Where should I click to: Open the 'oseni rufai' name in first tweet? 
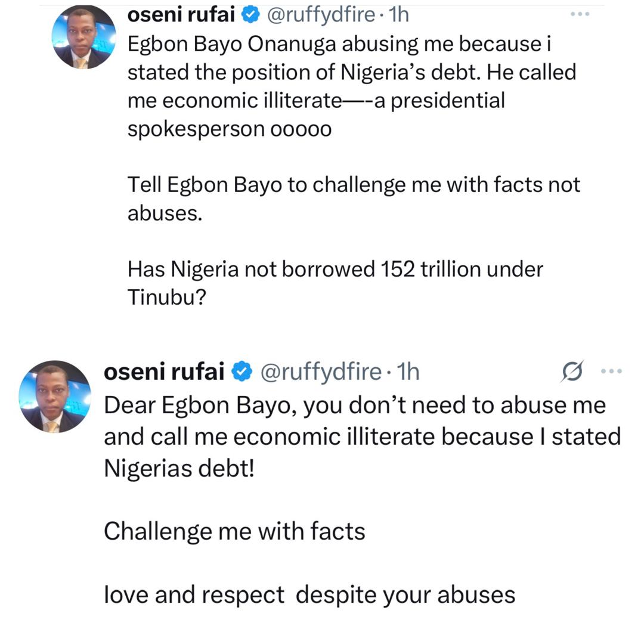tap(181, 15)
